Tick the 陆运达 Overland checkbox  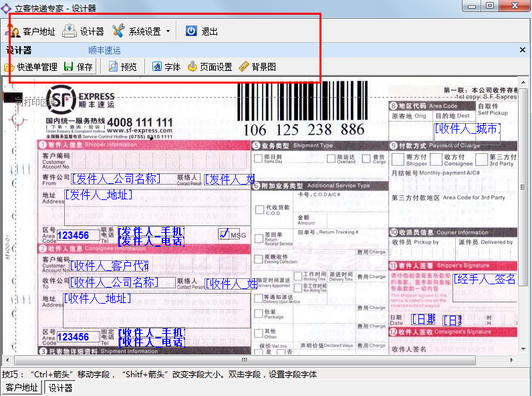331,159
